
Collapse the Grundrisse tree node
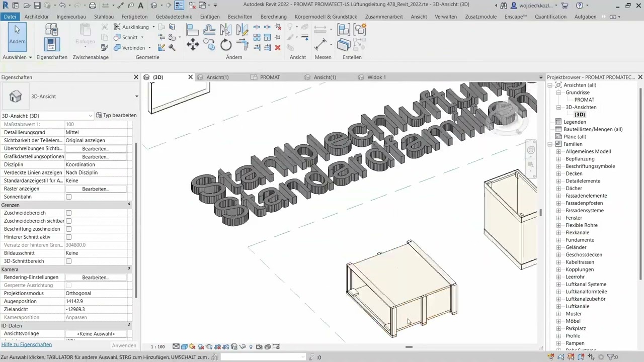558,93
